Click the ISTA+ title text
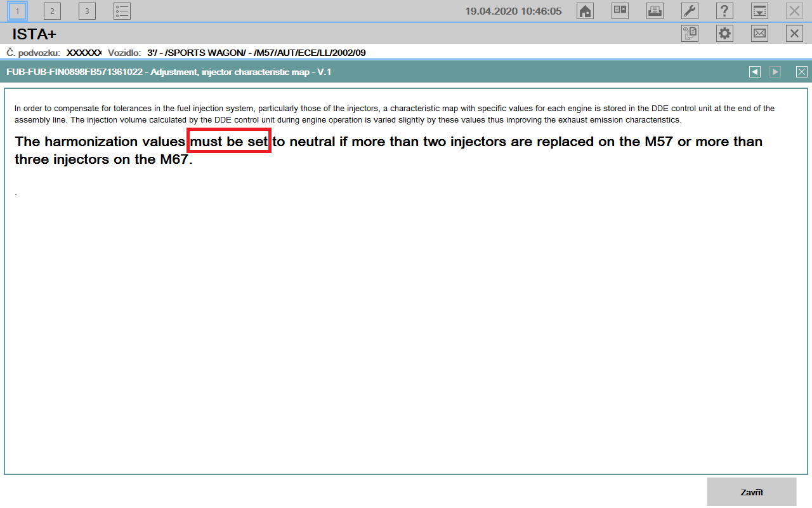This screenshot has height=508, width=812. 34,34
